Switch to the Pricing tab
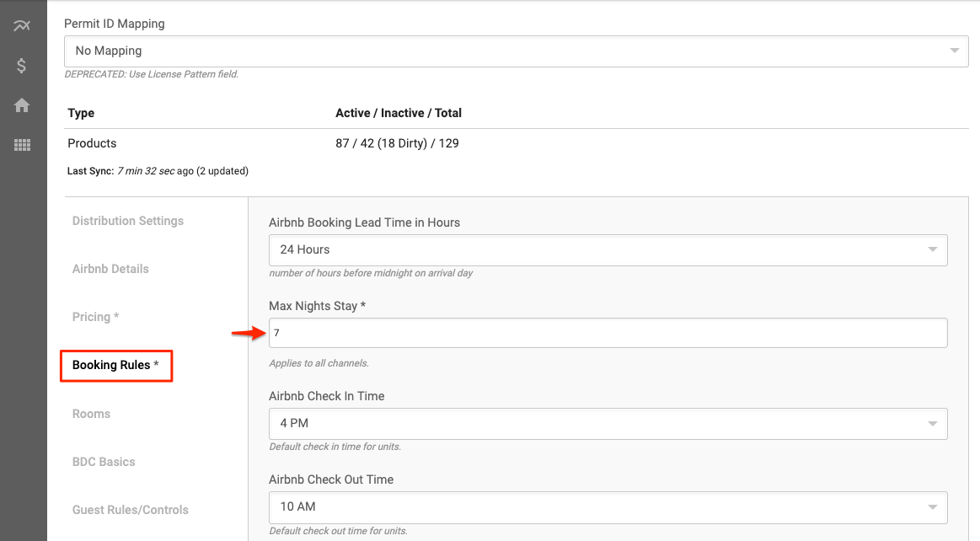 [x=95, y=317]
